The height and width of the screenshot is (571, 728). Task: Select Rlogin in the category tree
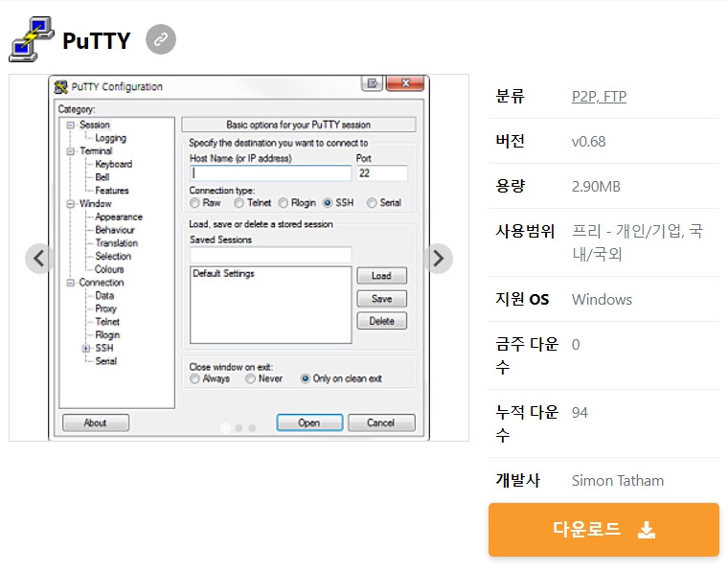[107, 334]
